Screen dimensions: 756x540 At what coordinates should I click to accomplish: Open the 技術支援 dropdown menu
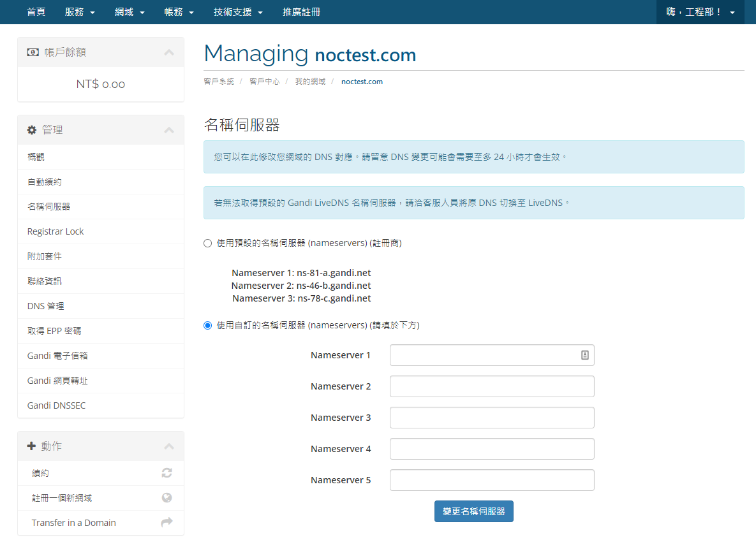[238, 12]
